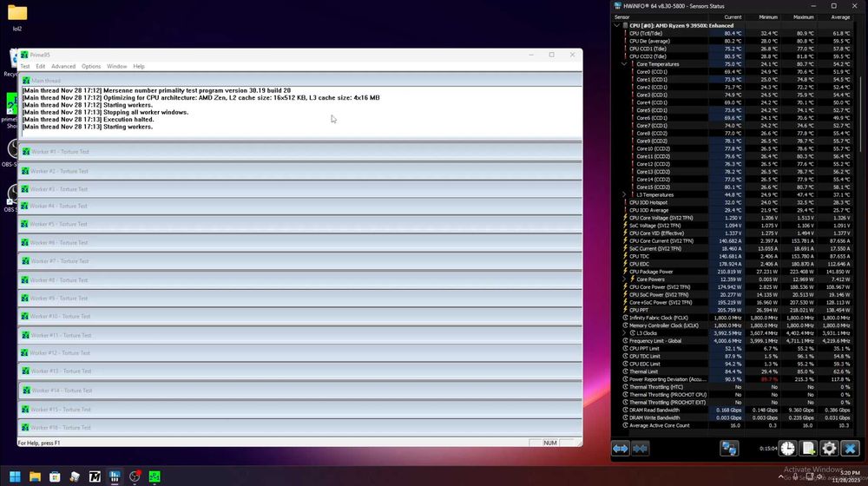This screenshot has width=868, height=486.
Task: Click Maximum column header
Action: pos(798,17)
